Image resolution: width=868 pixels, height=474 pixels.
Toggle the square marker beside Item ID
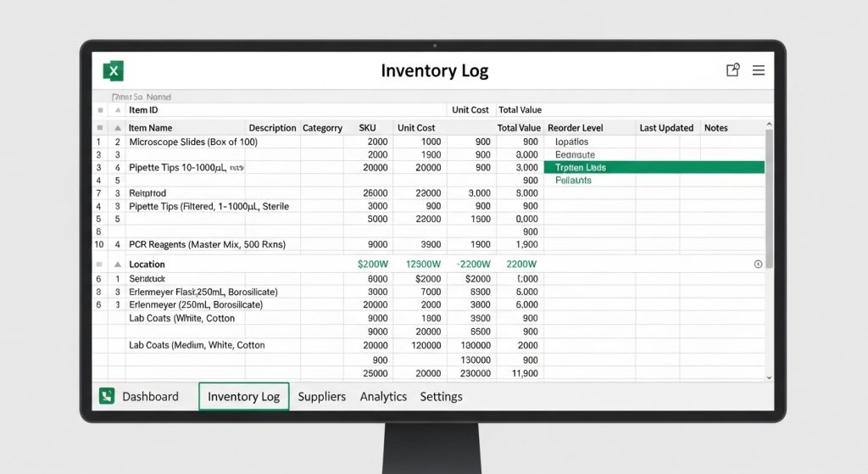pos(100,110)
